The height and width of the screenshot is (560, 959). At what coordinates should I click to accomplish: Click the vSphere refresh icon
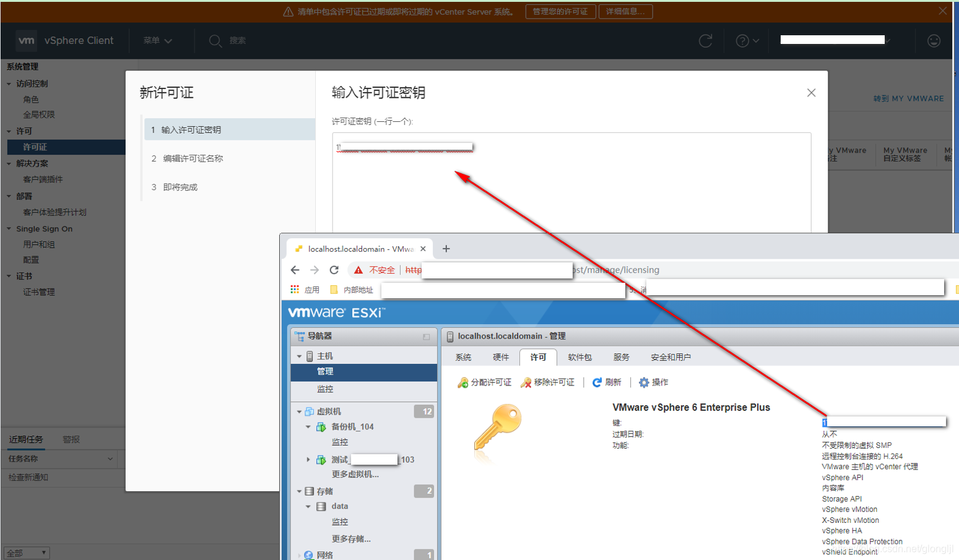705,41
